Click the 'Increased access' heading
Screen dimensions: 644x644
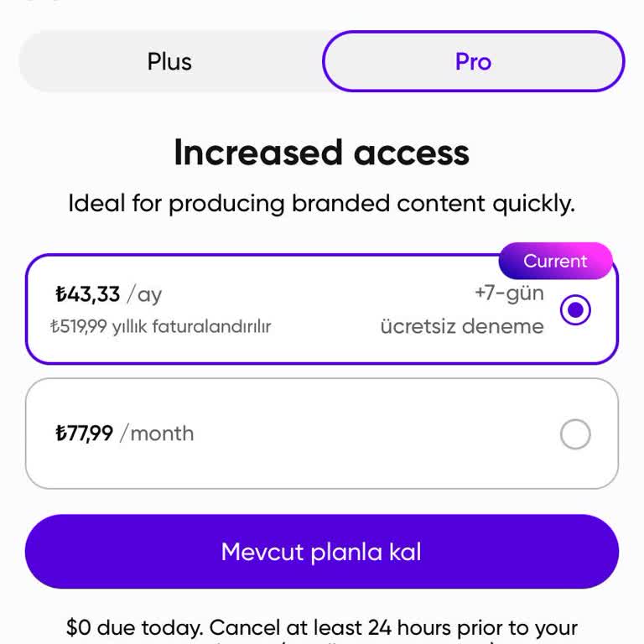coord(321,153)
